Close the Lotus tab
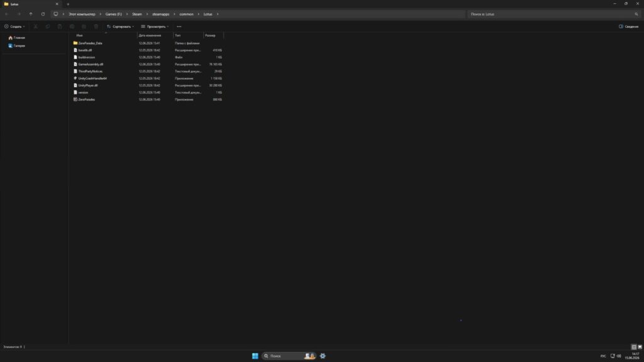 click(x=57, y=4)
